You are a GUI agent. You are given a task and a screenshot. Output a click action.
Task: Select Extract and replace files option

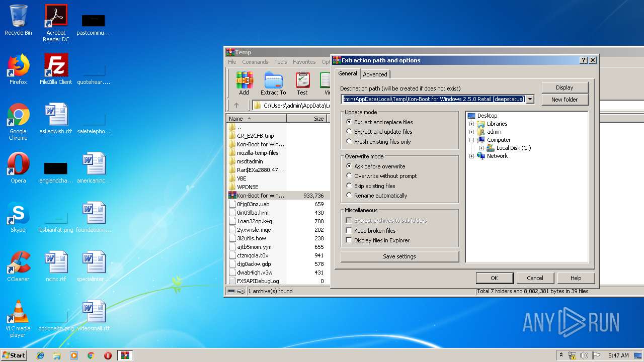379,122
